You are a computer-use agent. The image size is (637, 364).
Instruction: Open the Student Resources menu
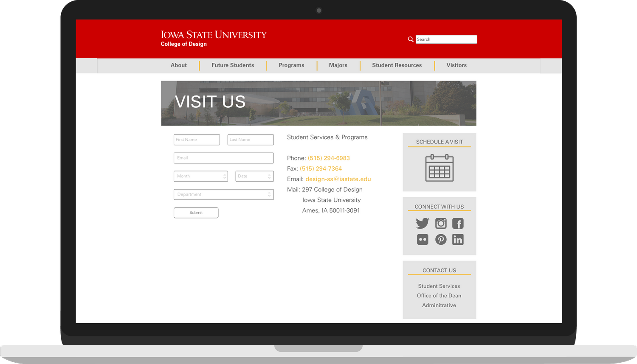coord(397,65)
